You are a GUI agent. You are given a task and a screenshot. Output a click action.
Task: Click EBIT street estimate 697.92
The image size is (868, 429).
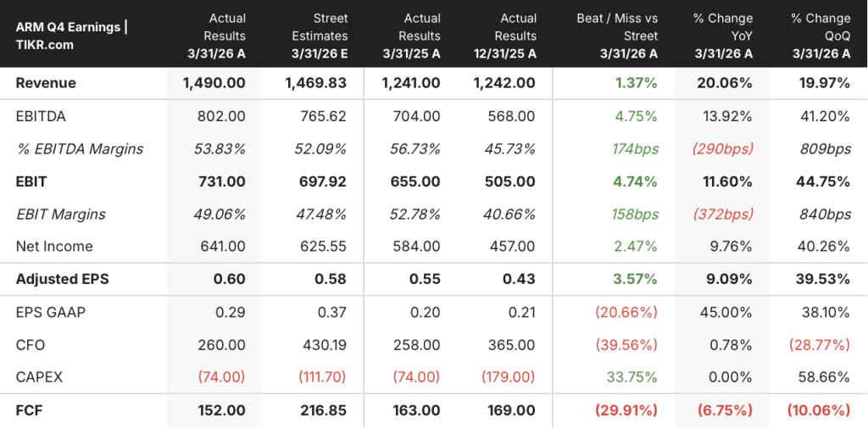coord(323,181)
